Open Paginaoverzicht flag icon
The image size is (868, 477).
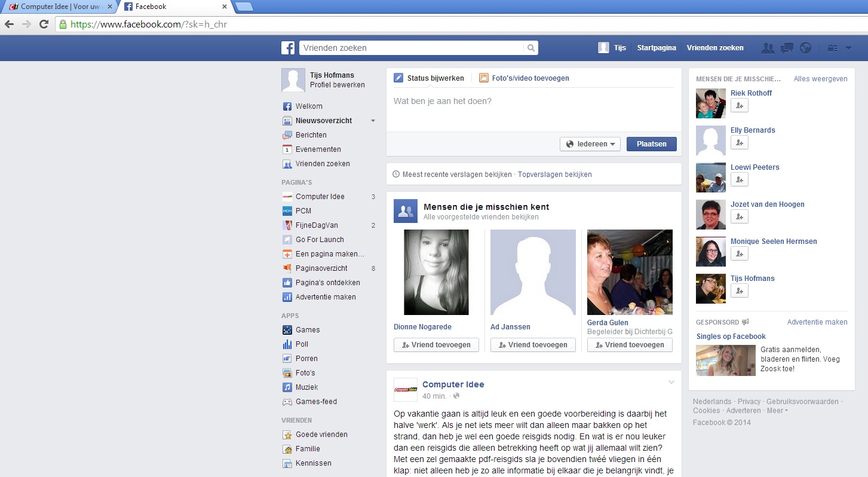[x=287, y=268]
